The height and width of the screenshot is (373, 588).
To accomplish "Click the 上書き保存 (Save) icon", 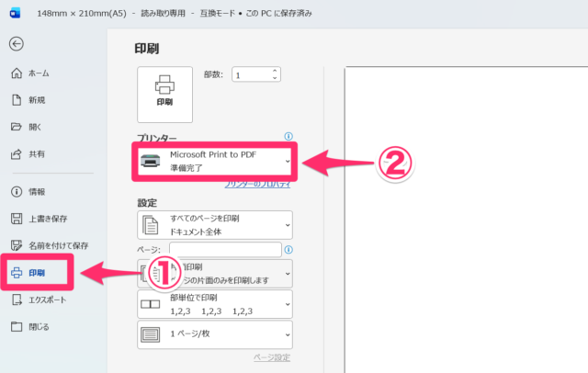I will (17, 219).
